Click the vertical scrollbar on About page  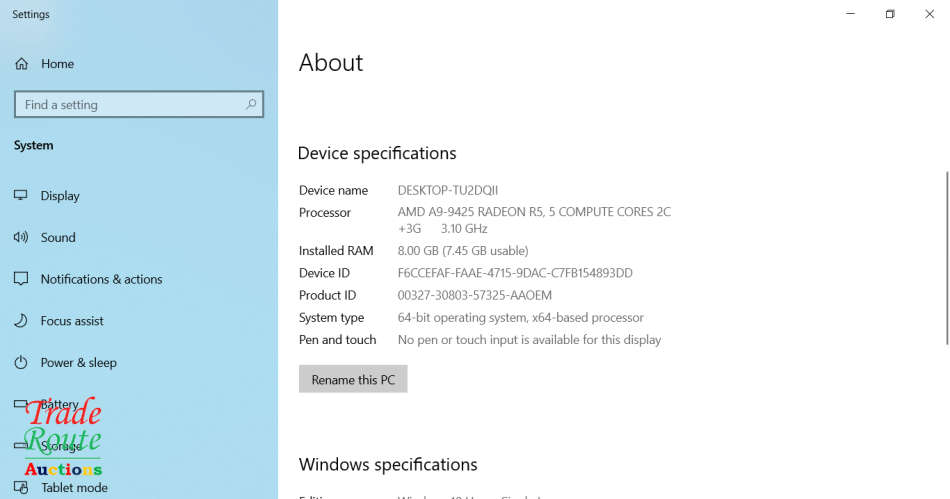946,258
